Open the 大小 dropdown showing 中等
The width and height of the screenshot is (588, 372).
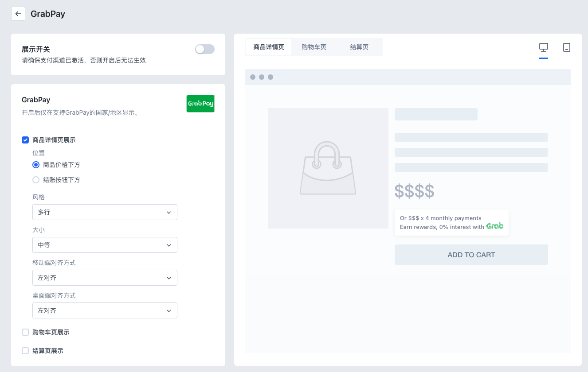pos(105,245)
